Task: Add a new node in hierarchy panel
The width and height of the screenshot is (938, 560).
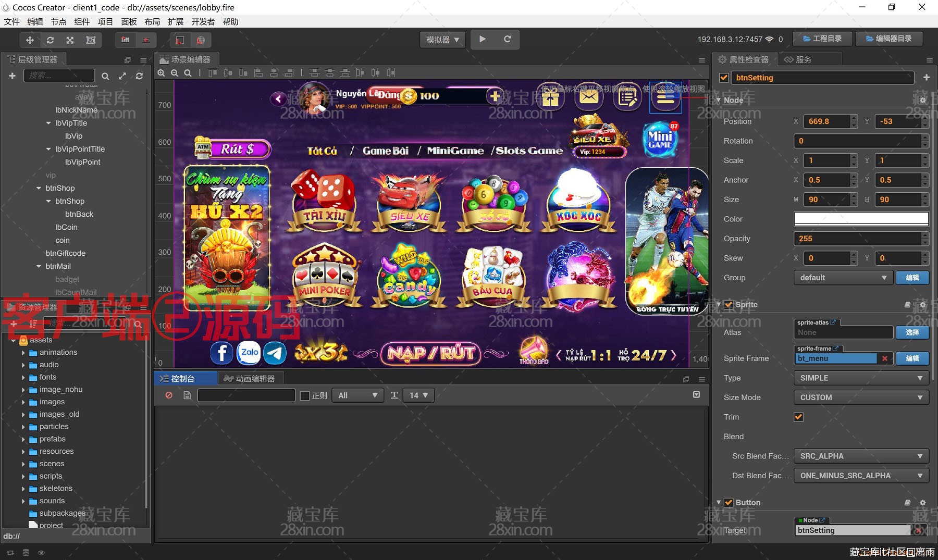Action: pos(12,76)
